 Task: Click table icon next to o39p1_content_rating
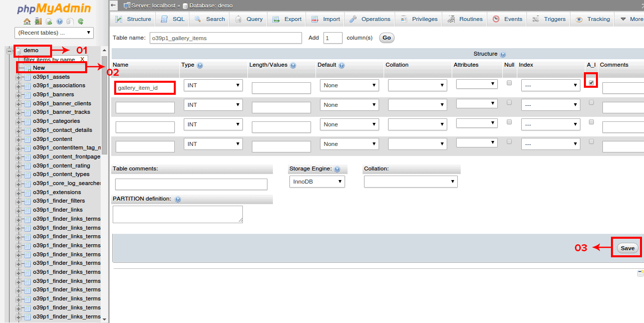click(x=28, y=166)
